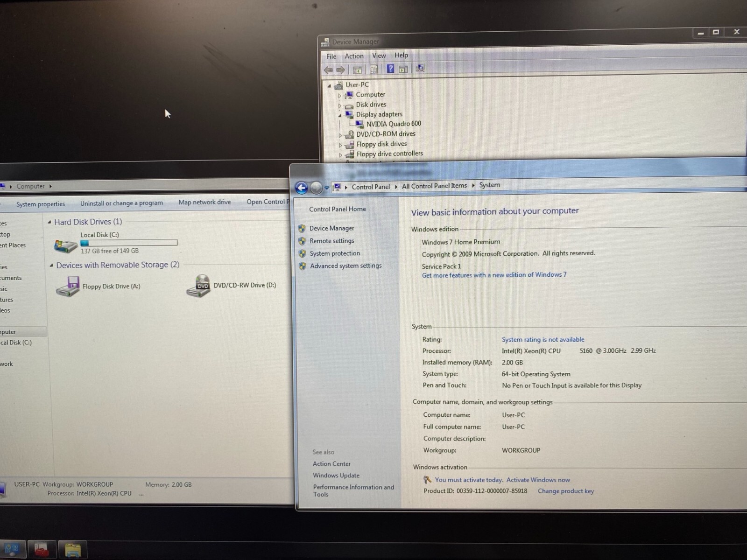Viewport: 747px width, 560px height.
Task: Open Control Panel Home link
Action: coord(338,209)
